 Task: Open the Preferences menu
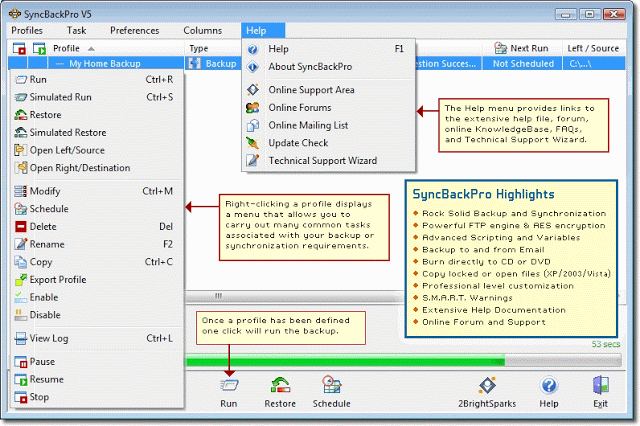135,31
